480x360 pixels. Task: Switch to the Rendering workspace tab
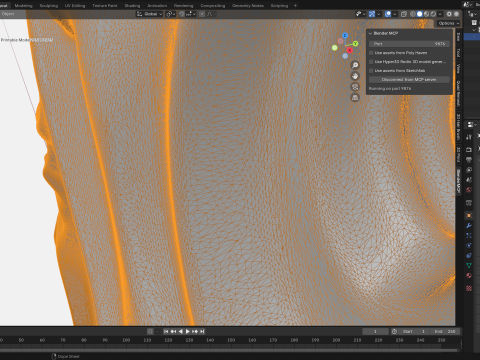click(x=183, y=6)
